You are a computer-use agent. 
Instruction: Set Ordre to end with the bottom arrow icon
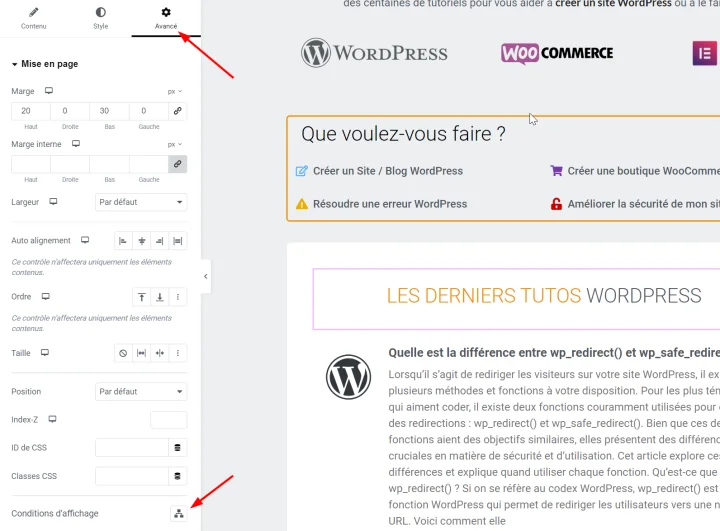click(159, 297)
